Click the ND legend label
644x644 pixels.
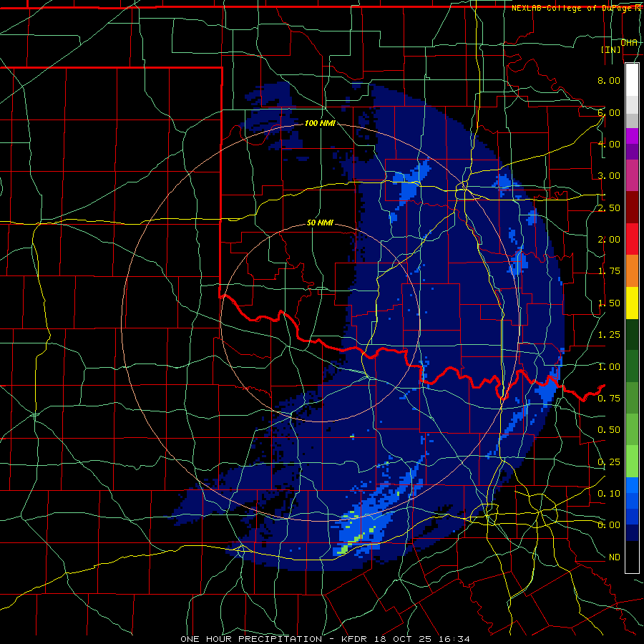(x=615, y=557)
